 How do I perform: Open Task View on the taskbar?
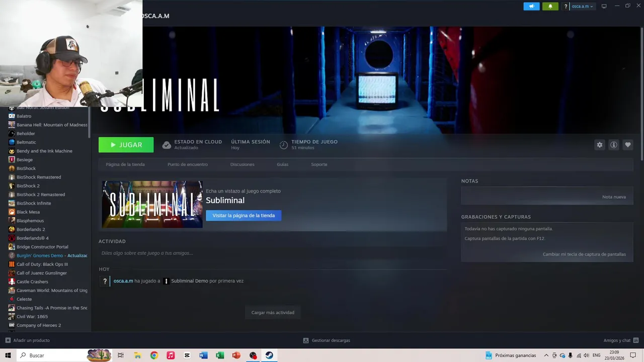(121, 355)
